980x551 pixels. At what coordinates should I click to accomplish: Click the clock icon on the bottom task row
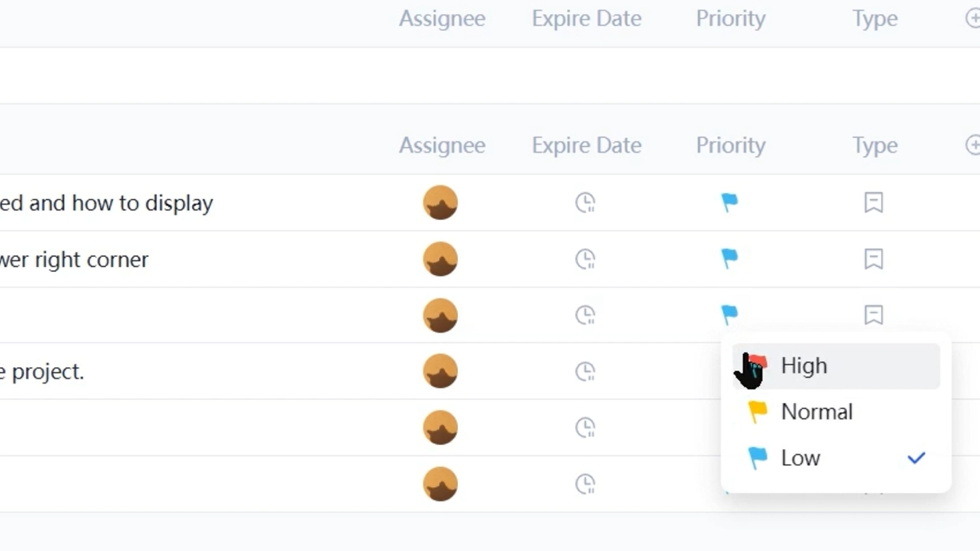586,484
